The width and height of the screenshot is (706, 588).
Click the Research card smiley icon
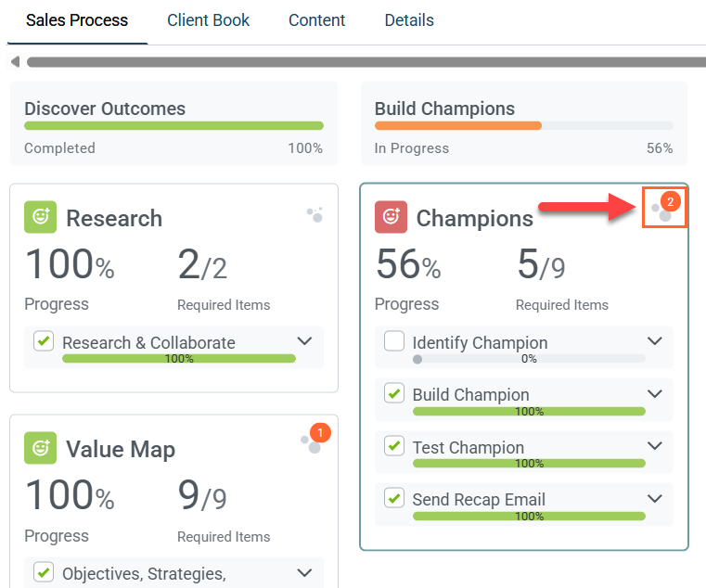[x=40, y=217]
